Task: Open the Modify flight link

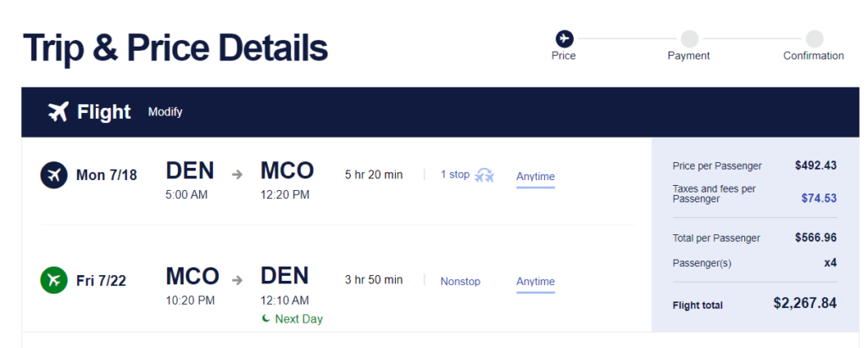Action: click(165, 112)
